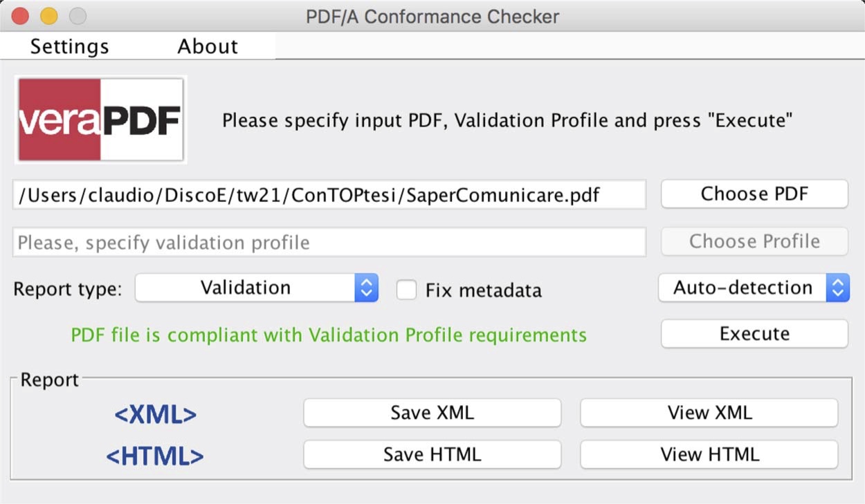Click the green compliance status message
The width and height of the screenshot is (865, 504).
(329, 335)
